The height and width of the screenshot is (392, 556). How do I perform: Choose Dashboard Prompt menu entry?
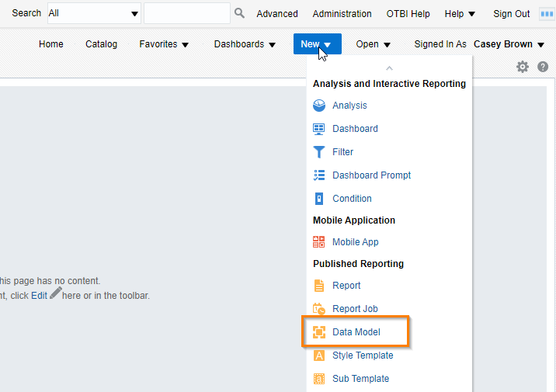pos(372,175)
